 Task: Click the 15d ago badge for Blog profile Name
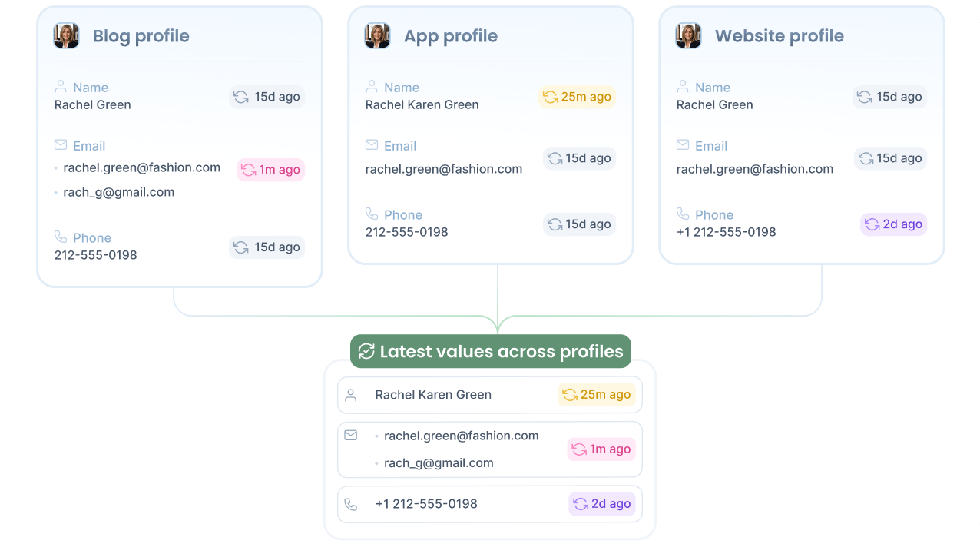(x=267, y=97)
